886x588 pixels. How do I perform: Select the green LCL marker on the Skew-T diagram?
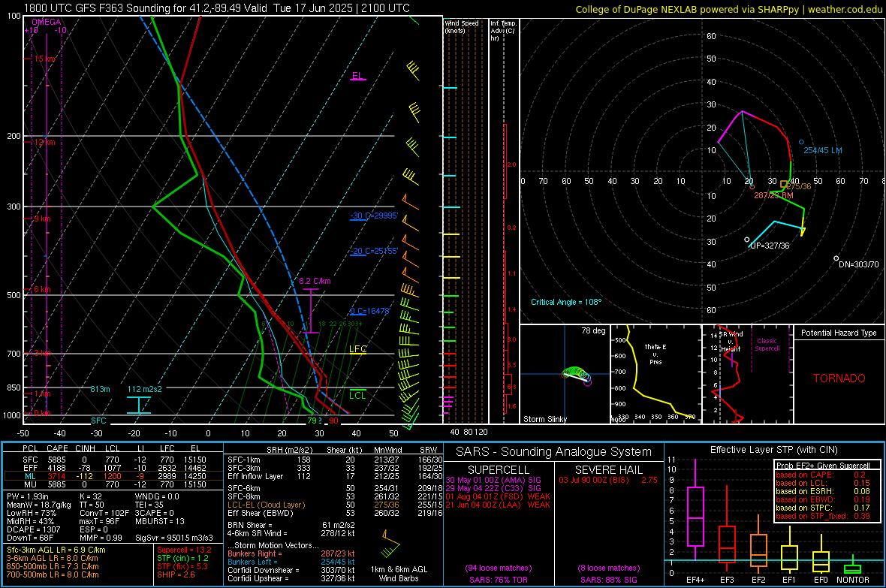tap(357, 395)
